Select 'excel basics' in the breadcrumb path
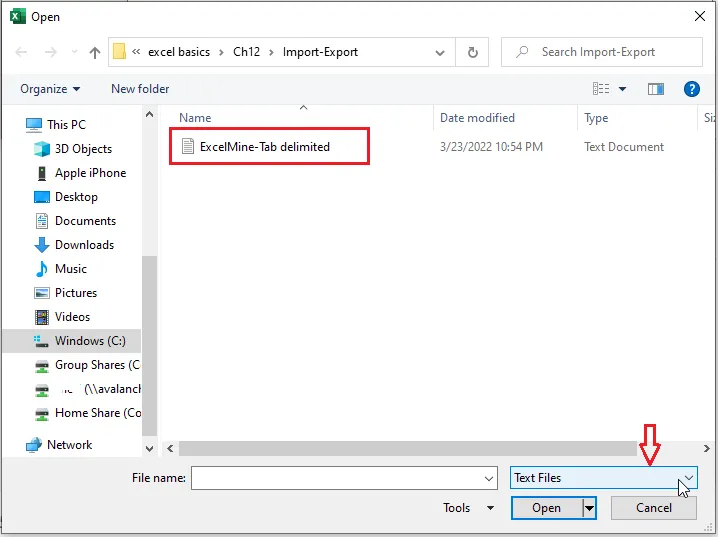 coord(179,52)
